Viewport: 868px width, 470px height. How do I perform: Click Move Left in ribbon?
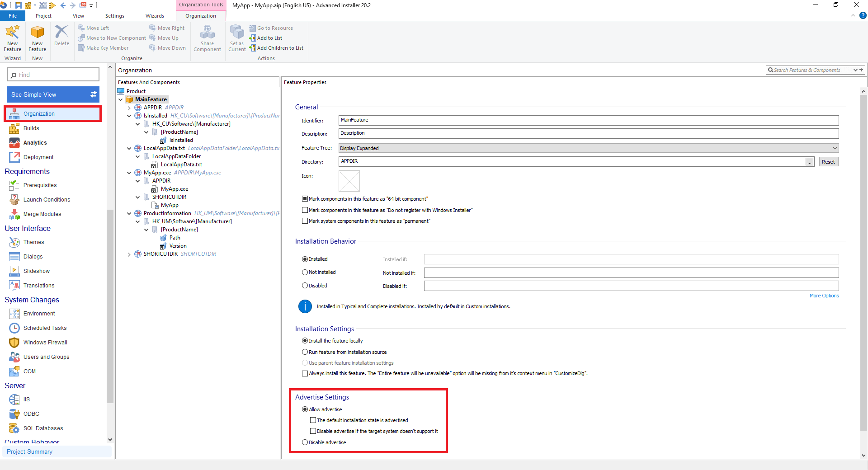(93, 28)
